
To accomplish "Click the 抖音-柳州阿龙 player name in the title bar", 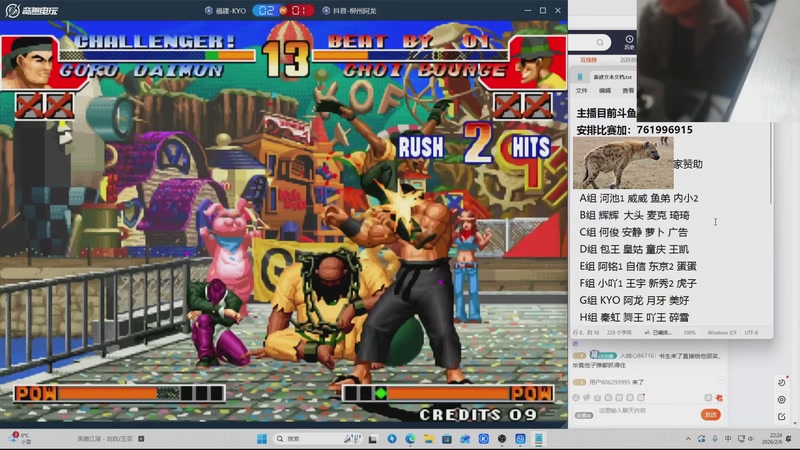I will tap(355, 11).
